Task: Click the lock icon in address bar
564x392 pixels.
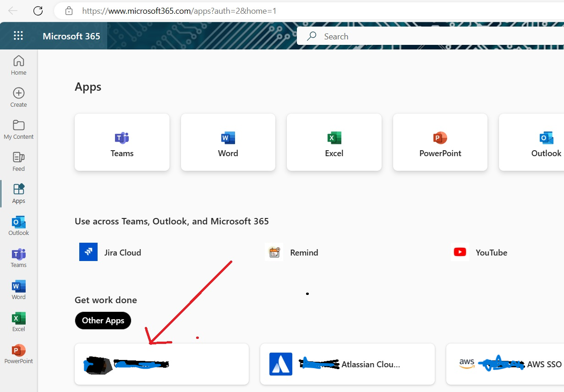Action: click(x=69, y=11)
